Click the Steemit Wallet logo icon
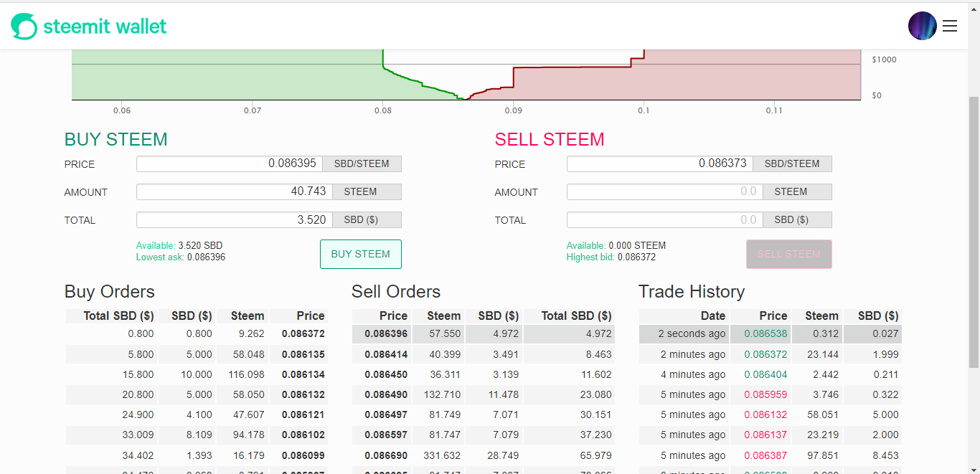 click(x=24, y=27)
